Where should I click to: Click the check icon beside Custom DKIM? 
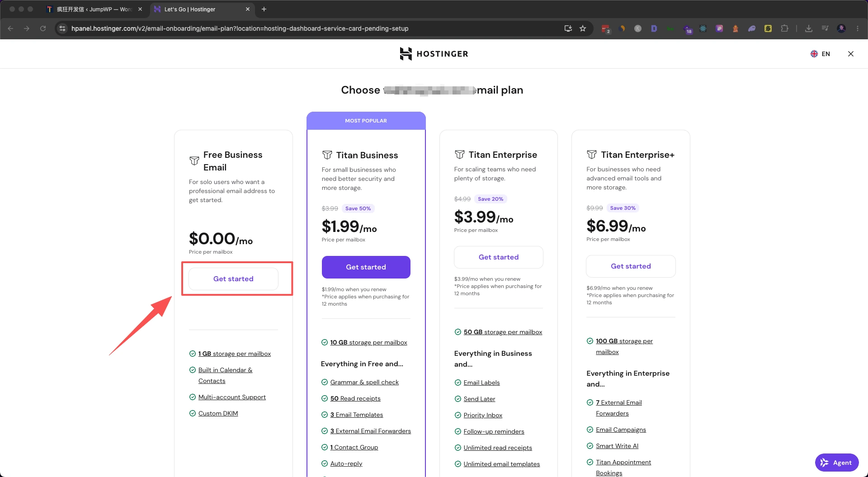pyautogui.click(x=193, y=414)
